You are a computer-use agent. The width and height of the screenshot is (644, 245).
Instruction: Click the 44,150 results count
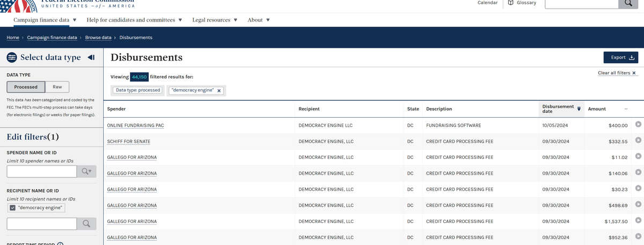139,77
